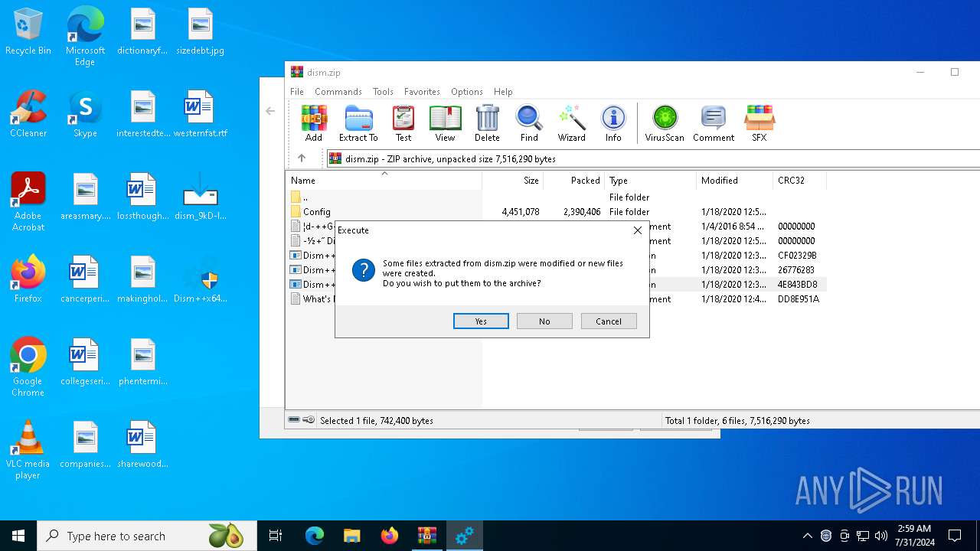
Task: Select the dism_9kD desktop file
Action: 200,197
